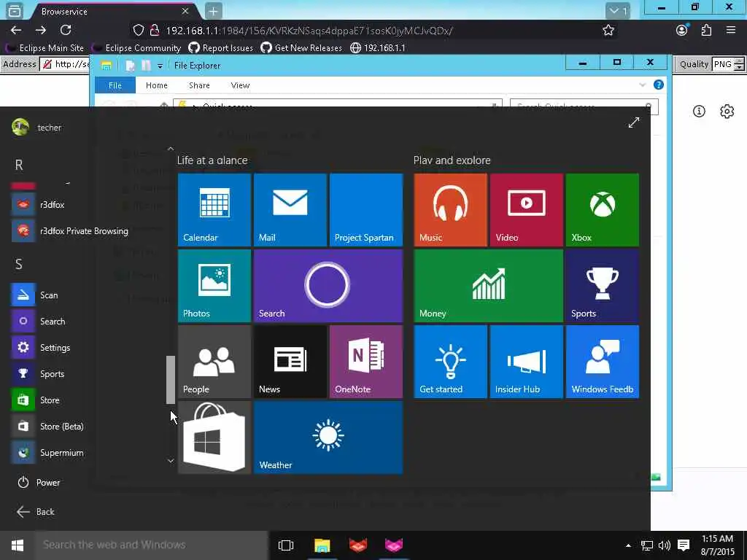Open the Music tile

tap(450, 210)
